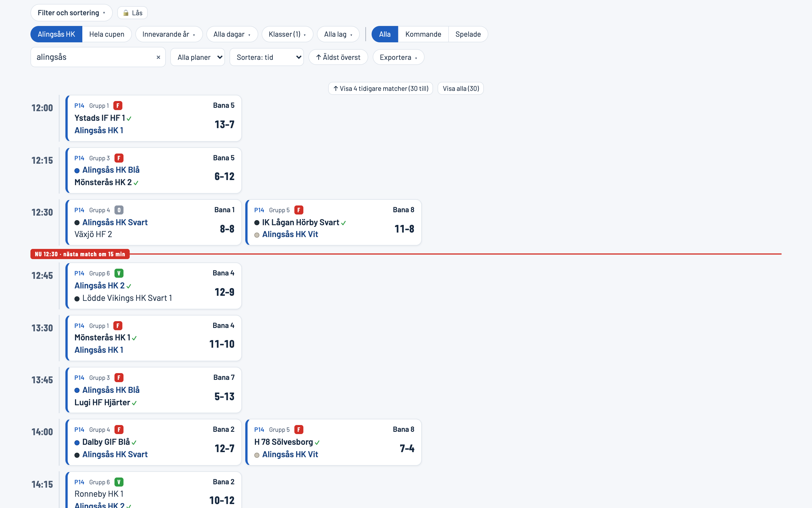The width and height of the screenshot is (812, 508).
Task: Open Klasser (1) dropdown
Action: (x=288, y=34)
